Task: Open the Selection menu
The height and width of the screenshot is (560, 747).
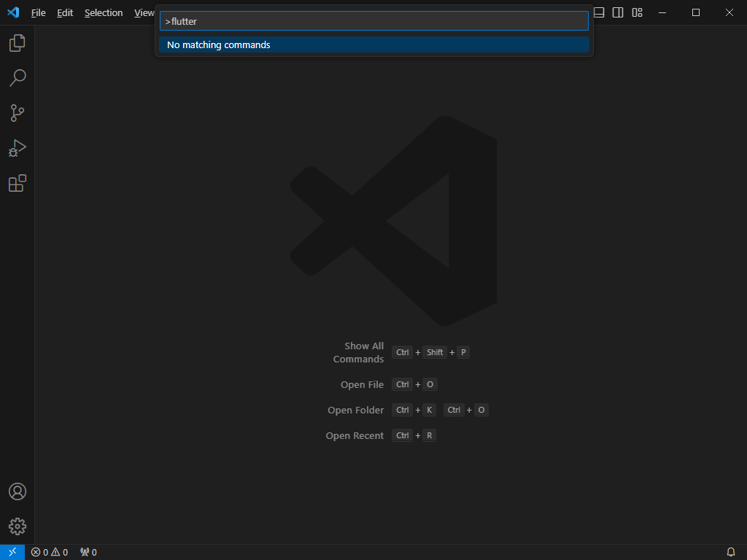Action: (x=104, y=13)
